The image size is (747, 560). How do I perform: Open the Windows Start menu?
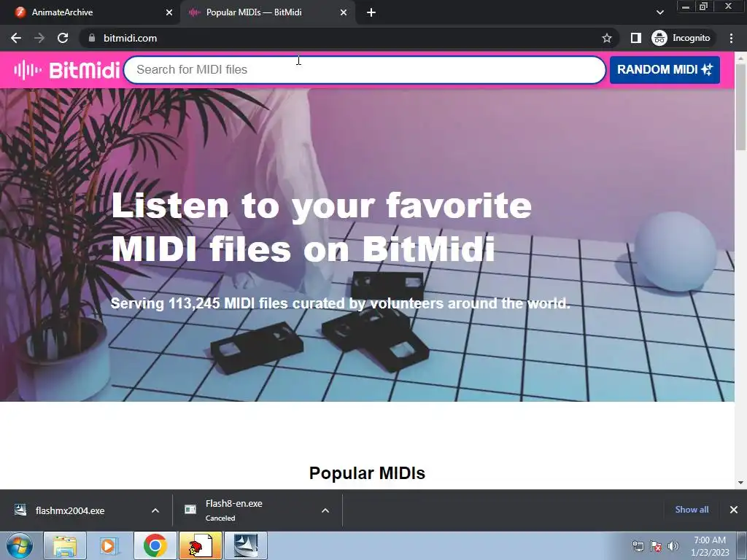point(20,545)
